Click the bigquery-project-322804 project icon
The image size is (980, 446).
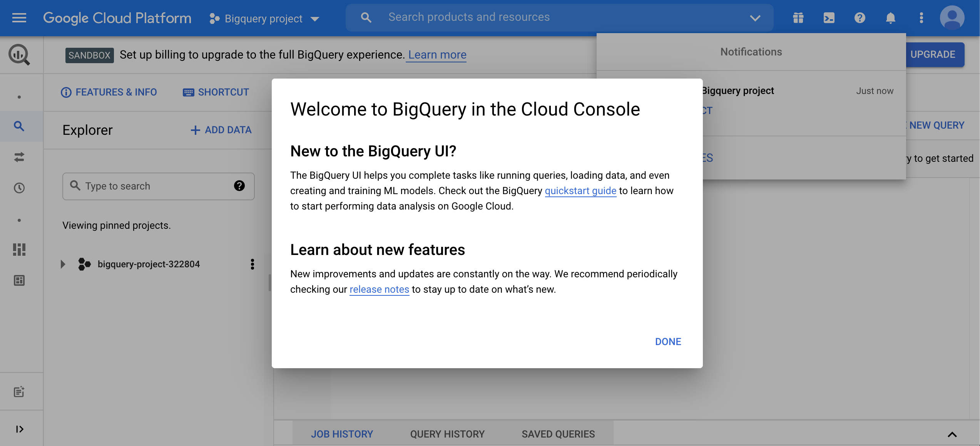click(84, 264)
